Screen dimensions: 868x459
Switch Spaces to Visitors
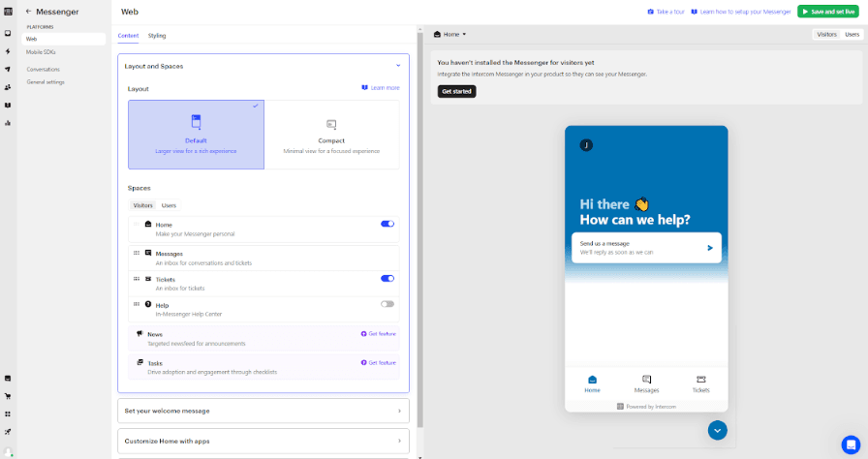click(142, 205)
